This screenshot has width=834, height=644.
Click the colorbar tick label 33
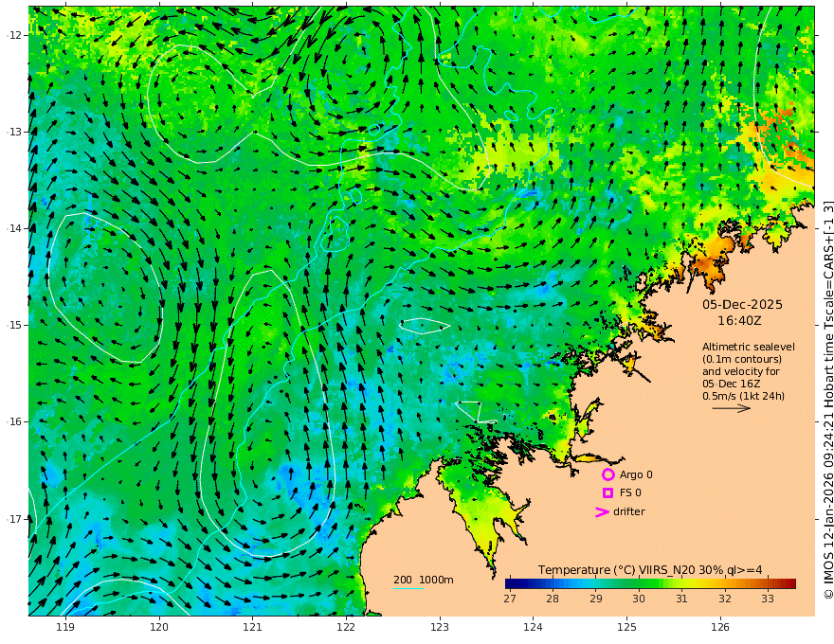point(768,599)
